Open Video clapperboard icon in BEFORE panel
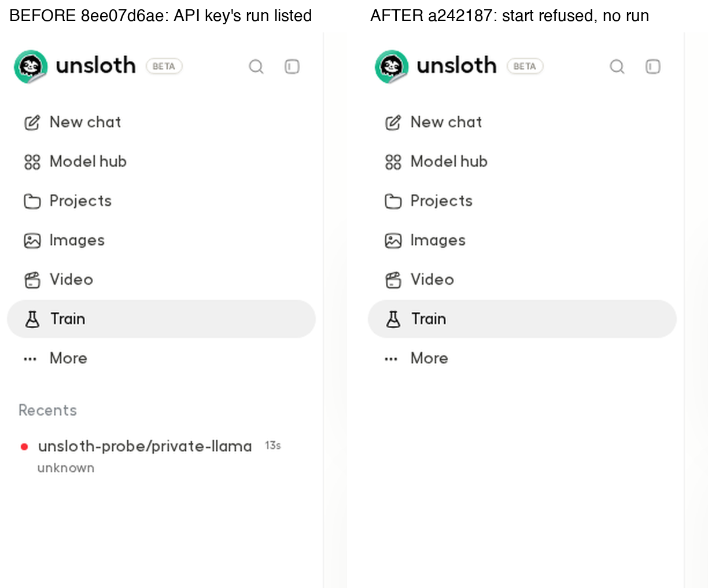Image resolution: width=708 pixels, height=588 pixels. (x=32, y=280)
